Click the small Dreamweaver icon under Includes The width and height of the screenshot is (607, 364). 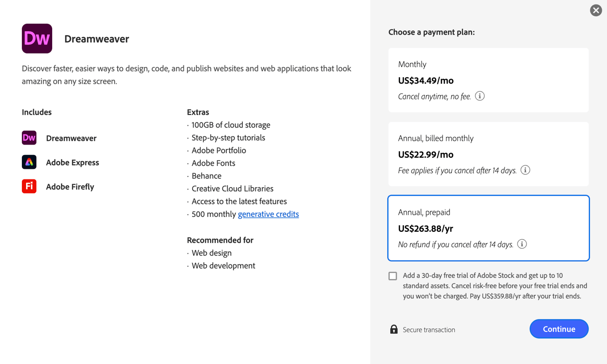[28, 138]
